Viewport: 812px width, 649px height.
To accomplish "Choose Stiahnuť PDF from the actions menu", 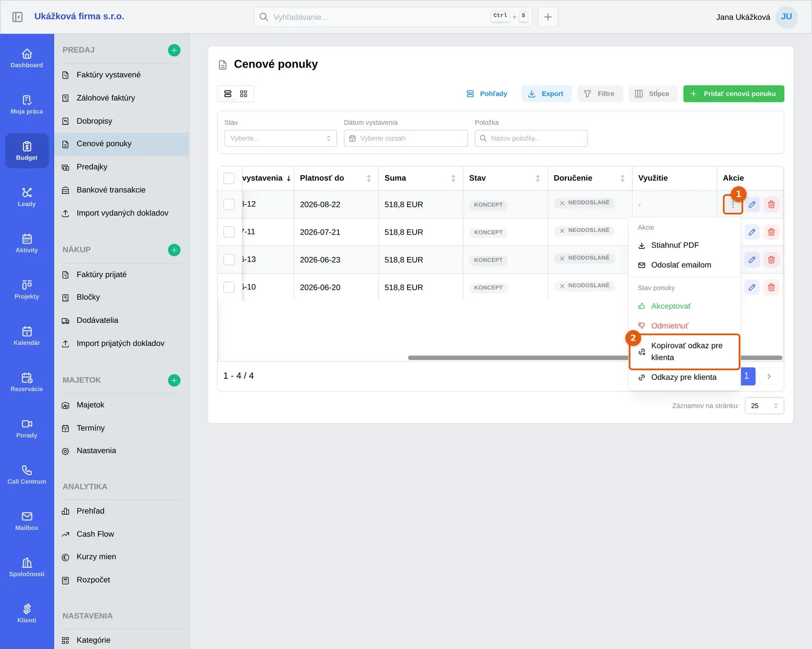I will (684, 245).
